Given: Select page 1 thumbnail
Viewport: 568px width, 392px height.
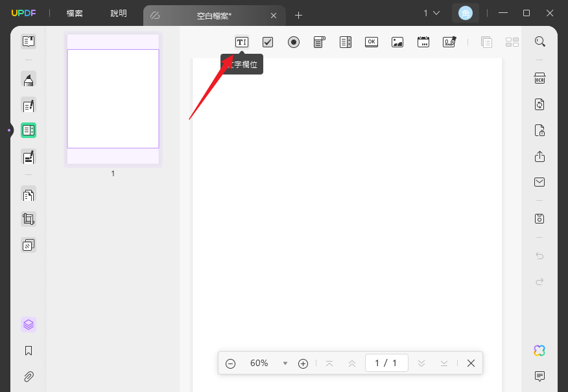Looking at the screenshot, I should [113, 99].
